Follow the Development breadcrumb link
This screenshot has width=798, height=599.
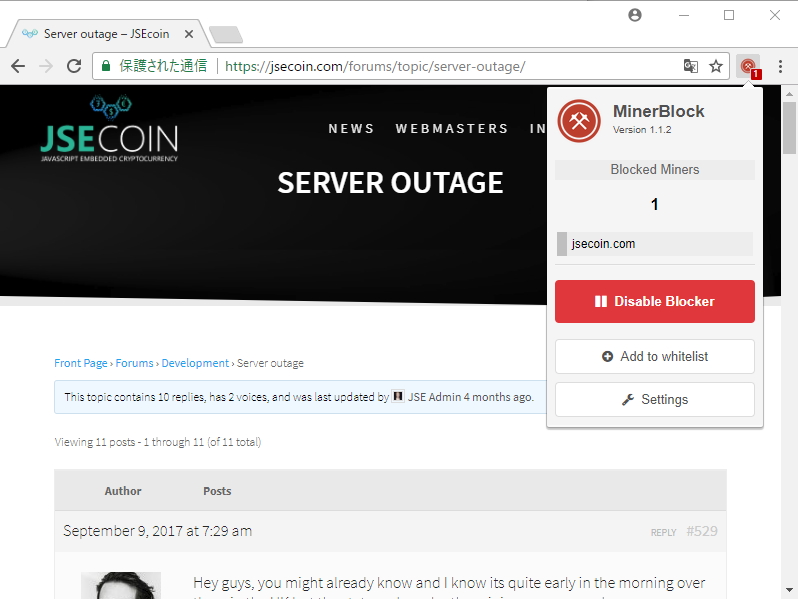(195, 363)
